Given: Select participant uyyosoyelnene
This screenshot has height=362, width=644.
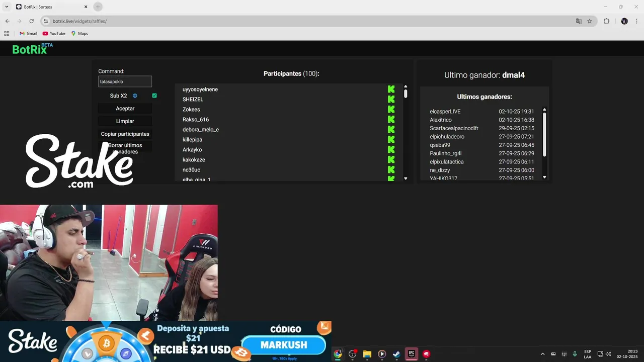Looking at the screenshot, I should click(x=200, y=89).
